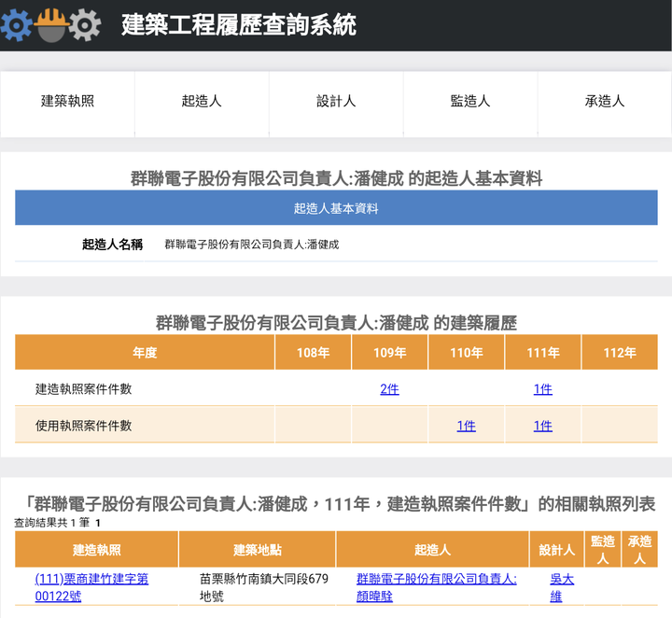This screenshot has height=618, width=672.
Task: Open 建造執照 1件 link under 111年
Action: click(542, 389)
